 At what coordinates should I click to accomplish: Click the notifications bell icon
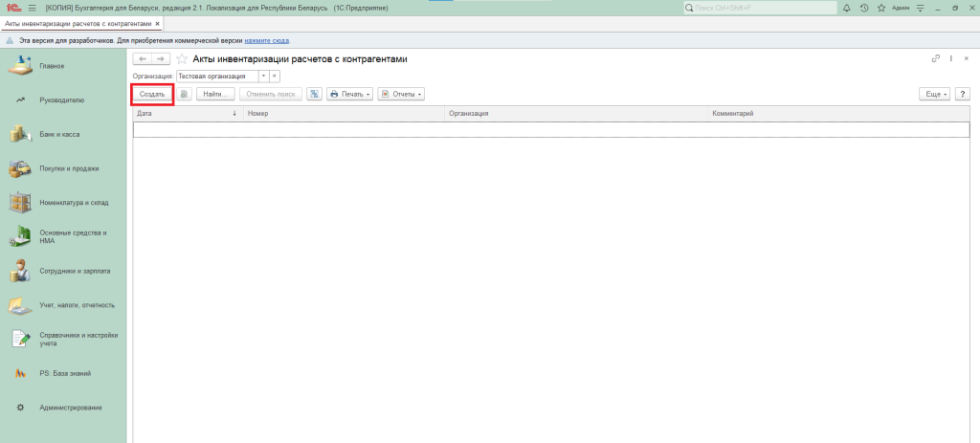coord(847,8)
